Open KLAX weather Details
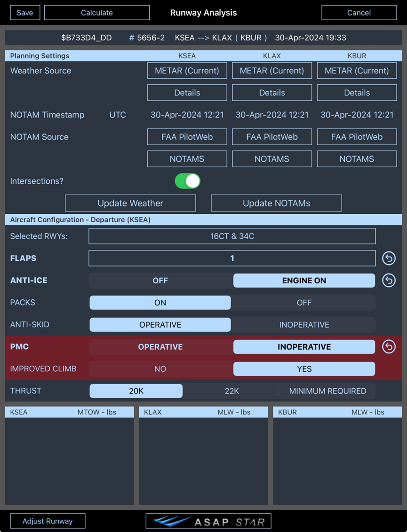Screen dimensions: 407x532 tap(272, 93)
